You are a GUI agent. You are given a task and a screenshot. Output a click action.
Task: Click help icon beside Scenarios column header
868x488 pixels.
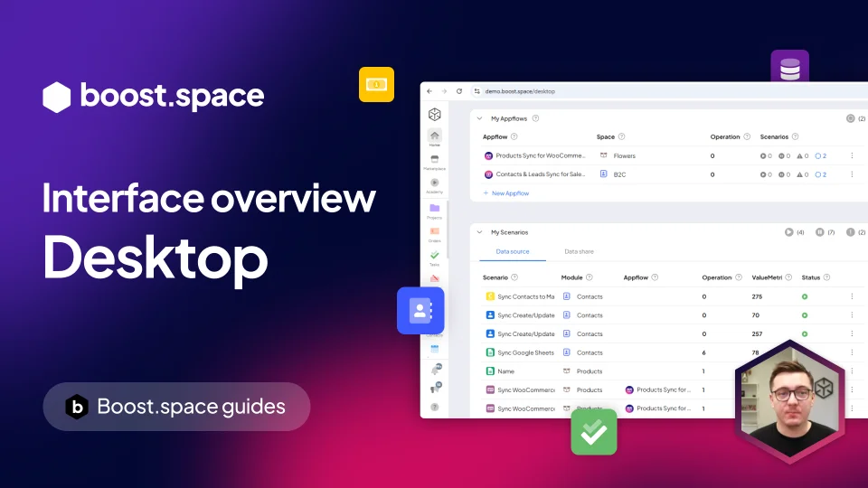tap(795, 136)
